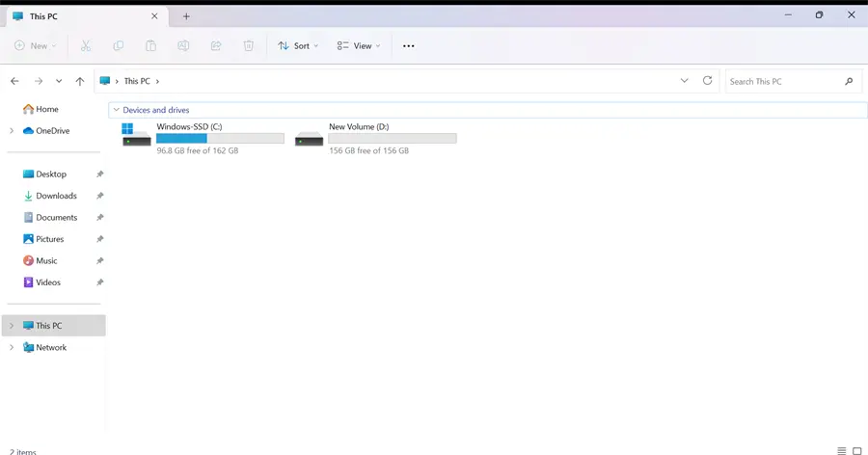
Task: Expand the Network tree node
Action: coord(12,348)
